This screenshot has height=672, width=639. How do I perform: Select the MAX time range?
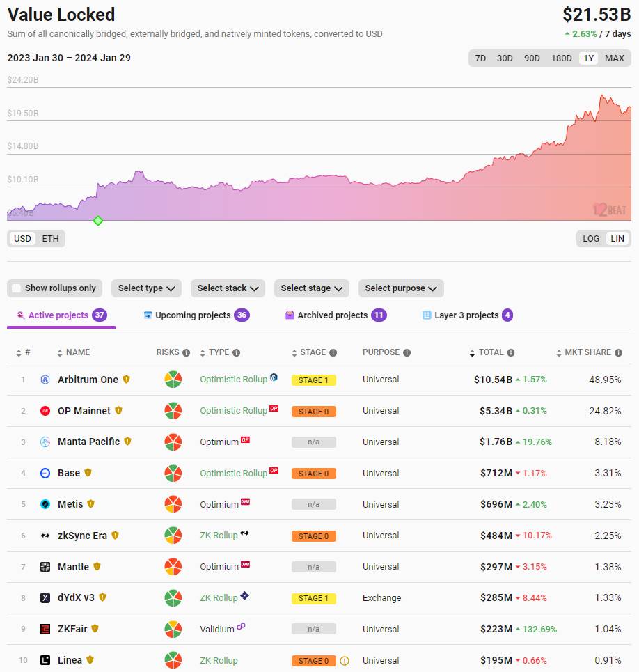(x=615, y=58)
